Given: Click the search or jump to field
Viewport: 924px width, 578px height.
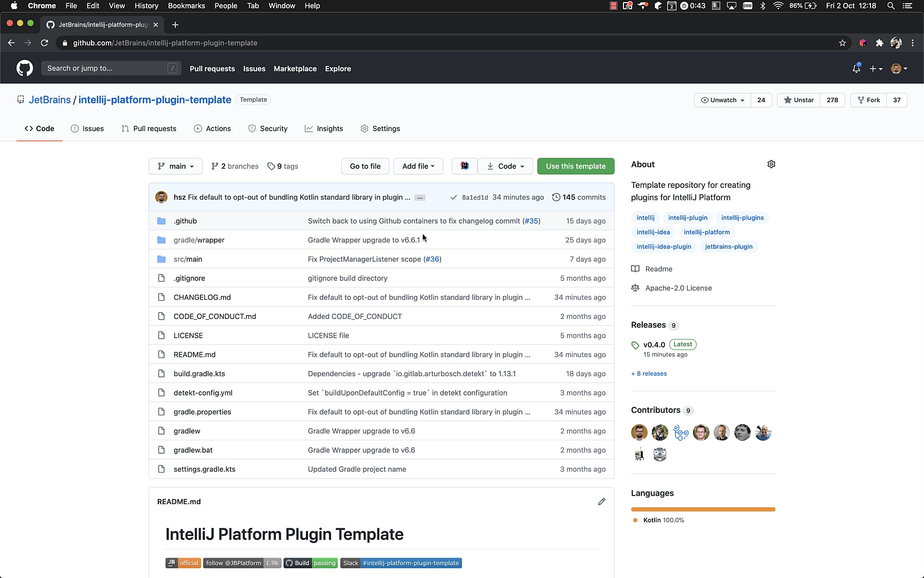Looking at the screenshot, I should tap(111, 69).
